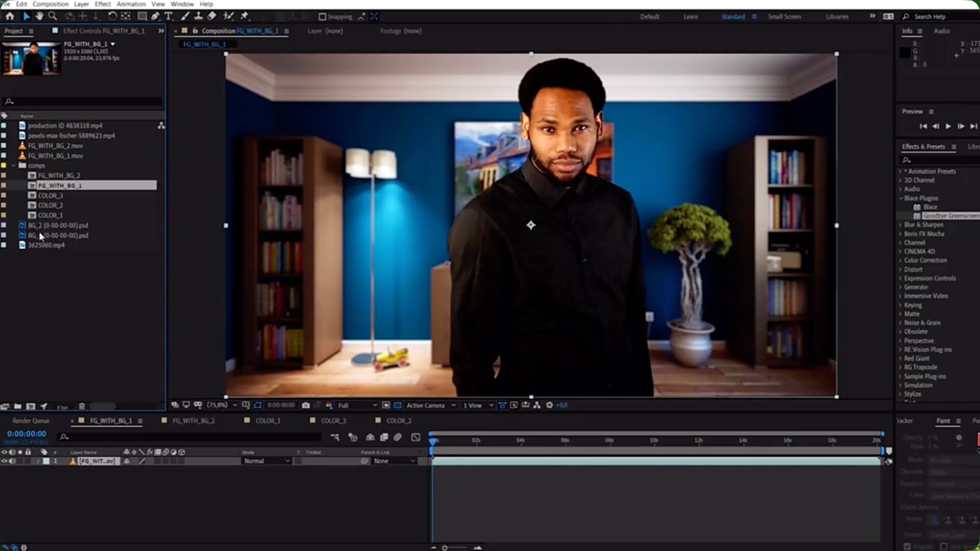The height and width of the screenshot is (551, 980).
Task: Open the Full resolution dropdown
Action: pos(357,406)
